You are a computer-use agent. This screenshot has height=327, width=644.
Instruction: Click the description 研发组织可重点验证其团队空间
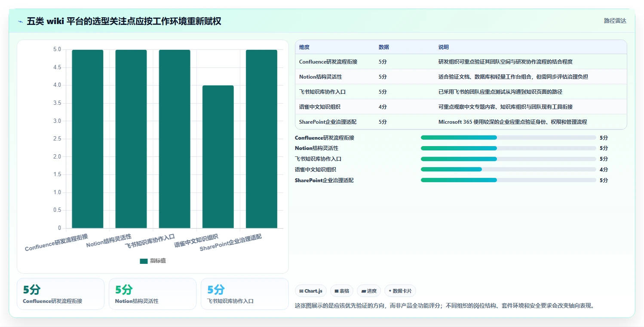(x=506, y=62)
